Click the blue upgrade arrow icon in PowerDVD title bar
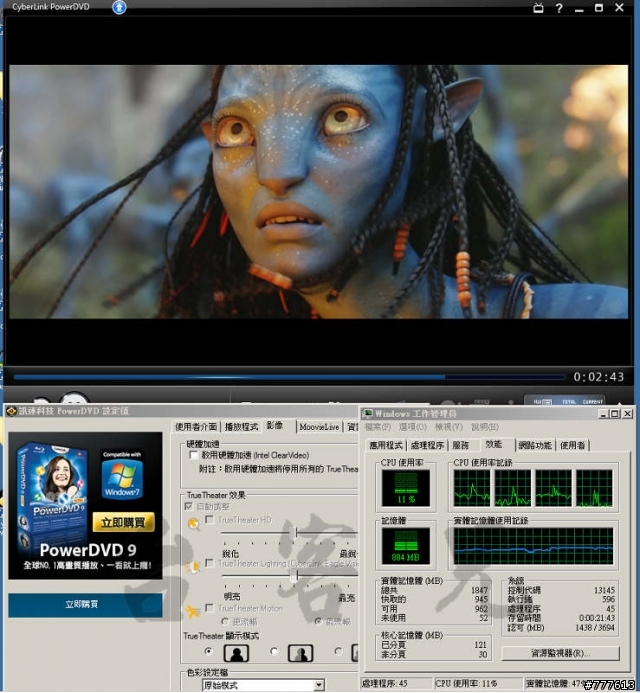 118,8
